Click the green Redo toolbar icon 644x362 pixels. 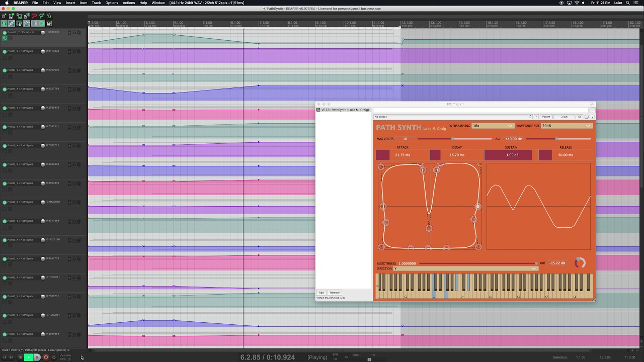coord(42,16)
